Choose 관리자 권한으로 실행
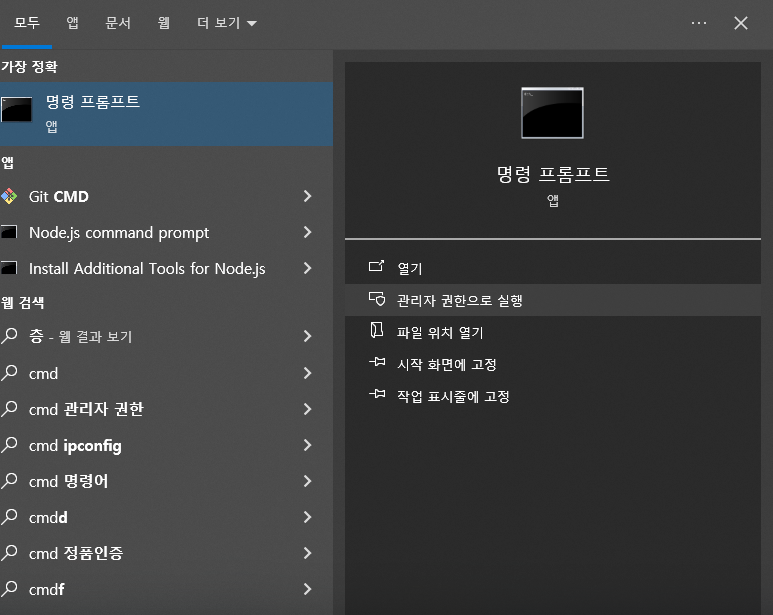 pyautogui.click(x=553, y=300)
